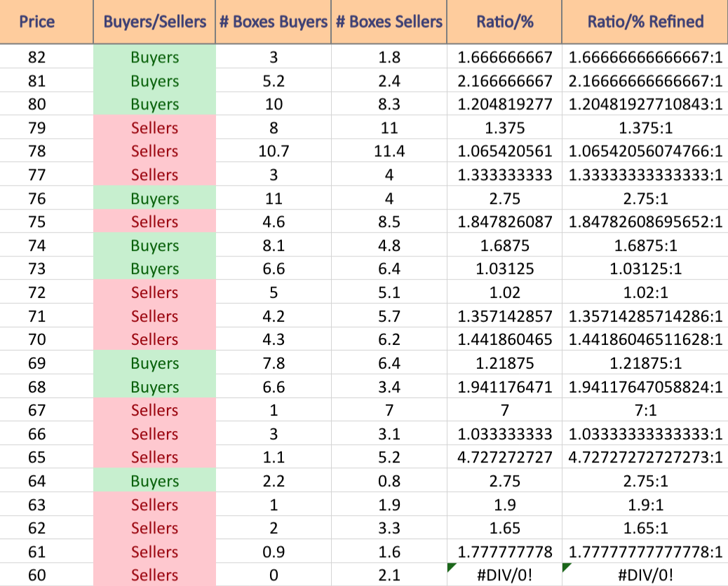Select the Ratio/% column header
728x586 pixels.
pyautogui.click(x=505, y=22)
